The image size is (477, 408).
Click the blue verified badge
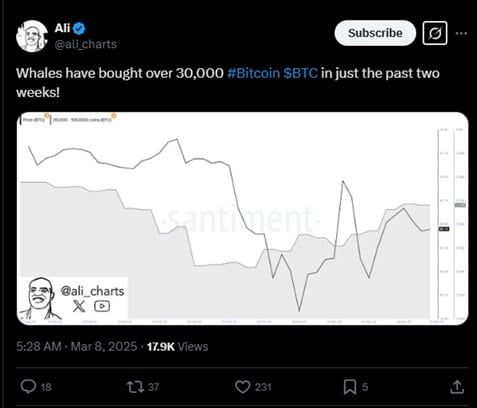pyautogui.click(x=79, y=28)
